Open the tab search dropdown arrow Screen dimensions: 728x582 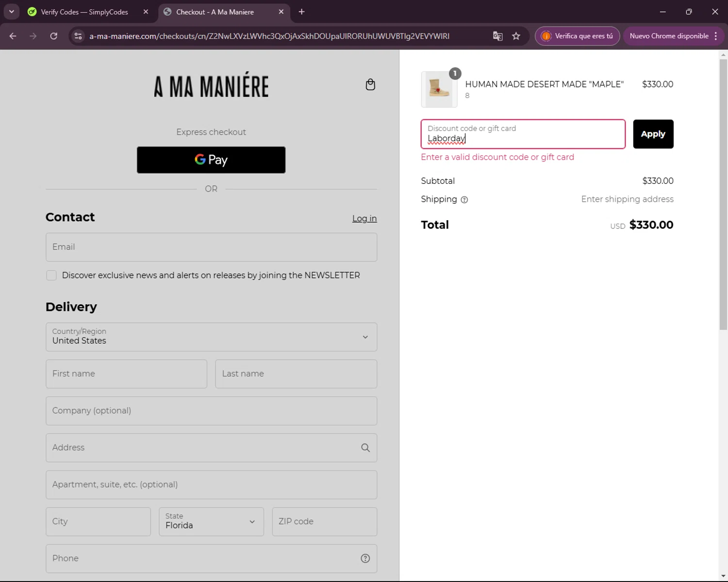(x=11, y=12)
